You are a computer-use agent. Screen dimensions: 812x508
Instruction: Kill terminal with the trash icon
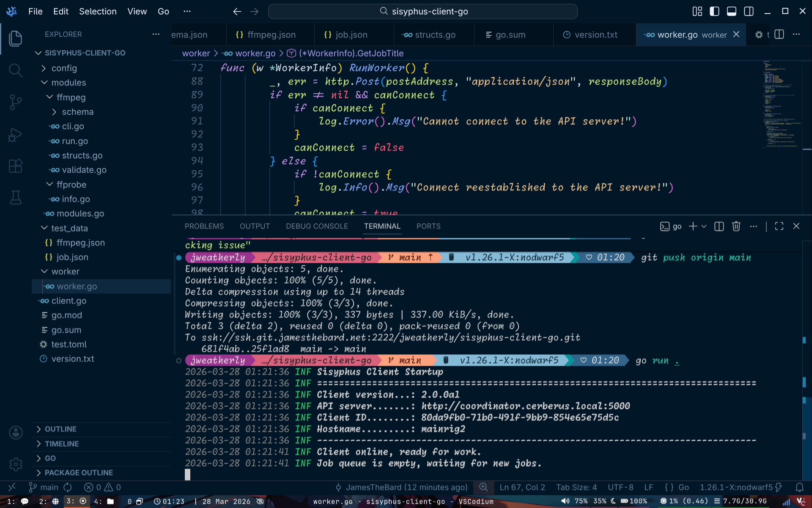click(736, 226)
